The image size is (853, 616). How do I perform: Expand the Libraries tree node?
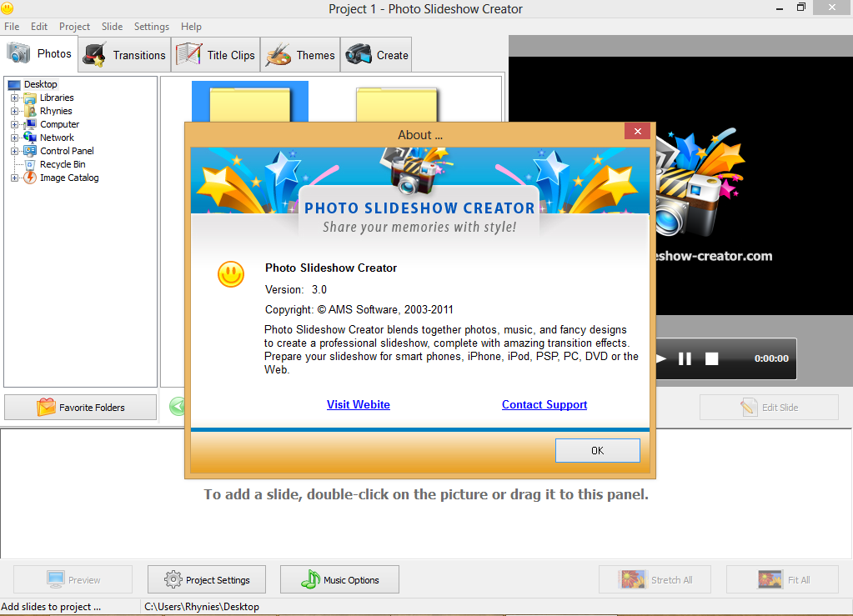click(x=15, y=98)
